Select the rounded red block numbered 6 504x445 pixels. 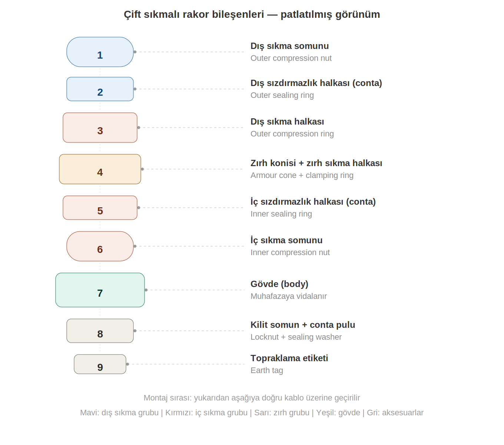[x=100, y=246]
